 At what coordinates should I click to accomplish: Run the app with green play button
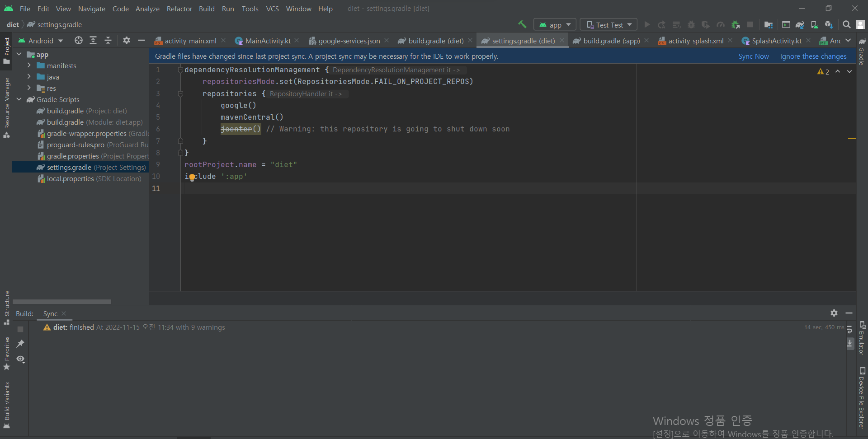pos(647,24)
